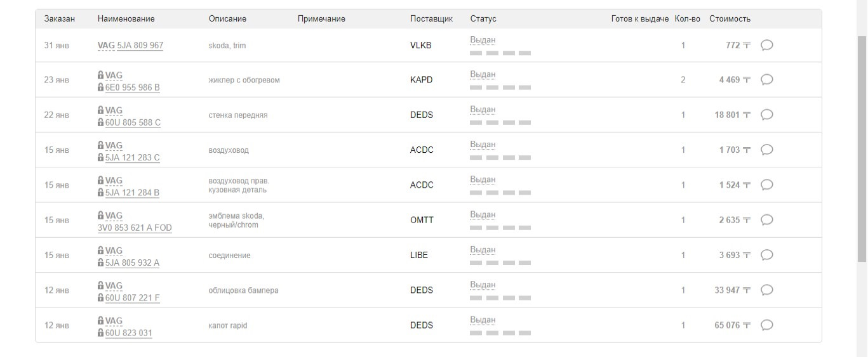
Task: Click the VAG brand link in стенка передняя row
Action: pyautogui.click(x=114, y=110)
